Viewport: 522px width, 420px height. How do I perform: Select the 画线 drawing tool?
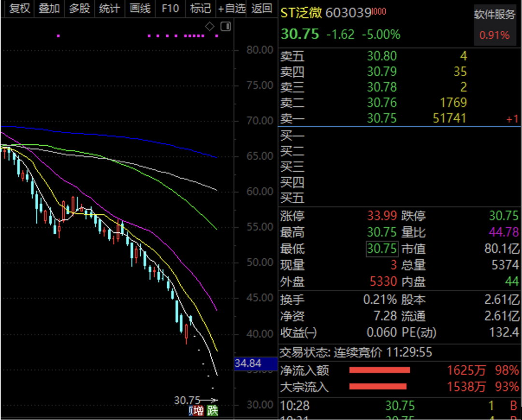point(140,9)
